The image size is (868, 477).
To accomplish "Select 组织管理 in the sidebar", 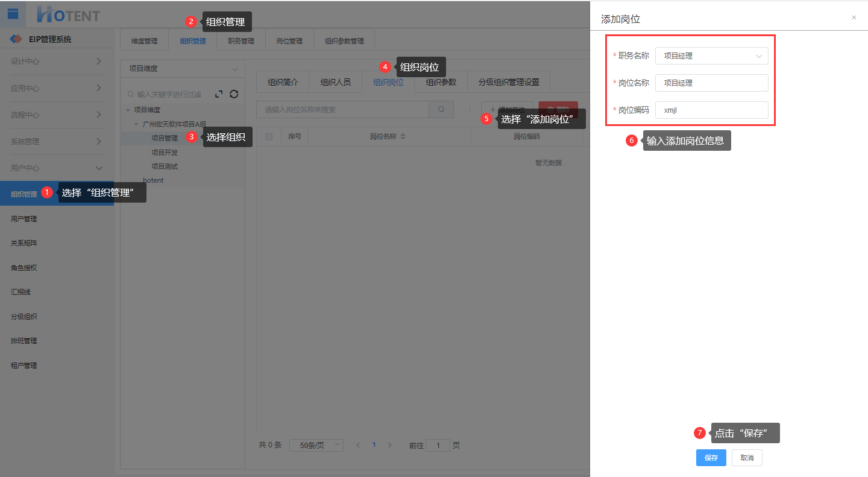I will pyautogui.click(x=57, y=194).
